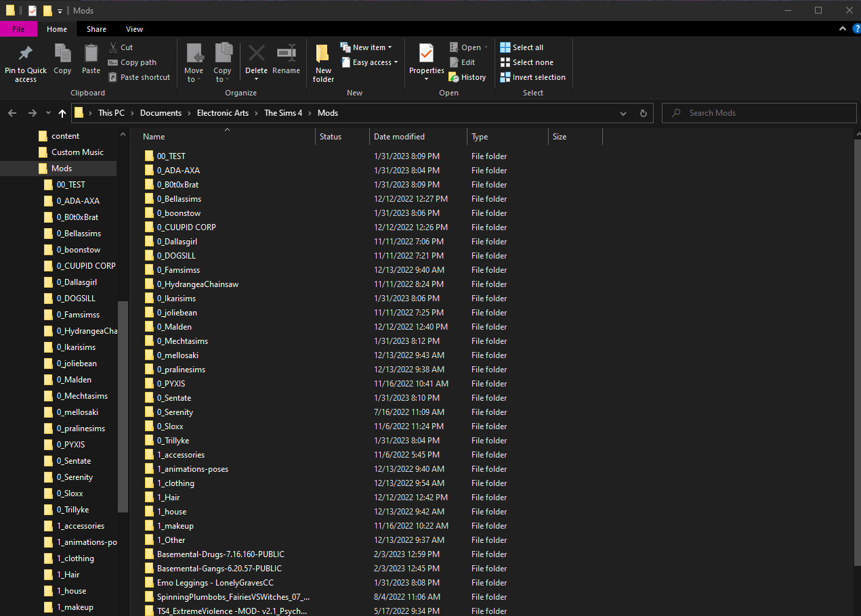Open Properties of selection

426,64
